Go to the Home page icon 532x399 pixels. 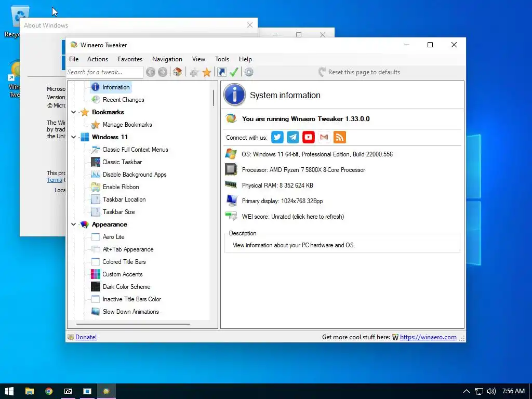click(x=177, y=72)
